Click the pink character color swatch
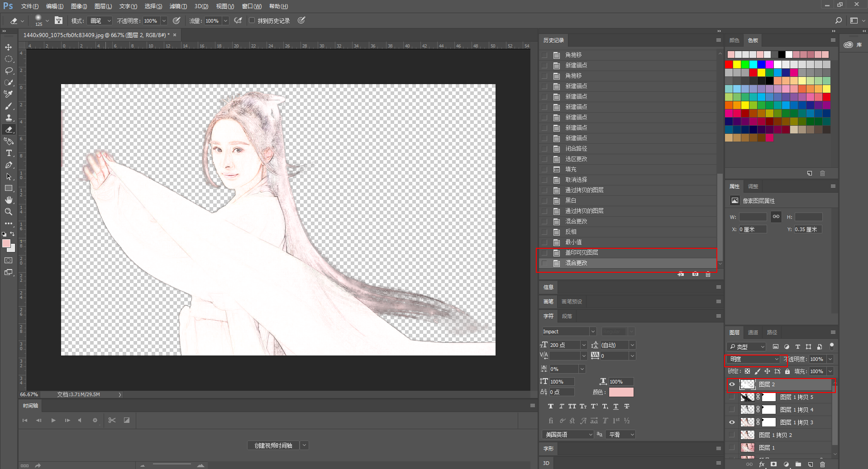Screen dimensions: 868x469 (x=621, y=392)
